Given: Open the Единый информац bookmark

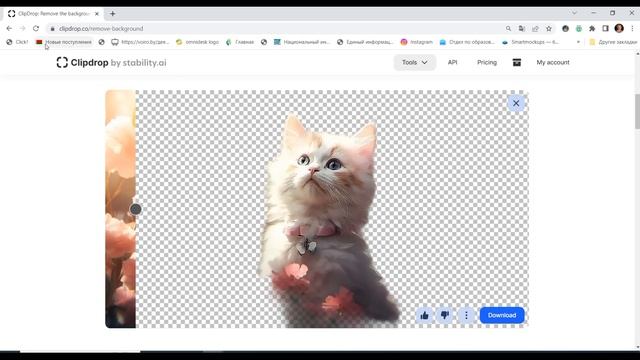Looking at the screenshot, I should 365,42.
